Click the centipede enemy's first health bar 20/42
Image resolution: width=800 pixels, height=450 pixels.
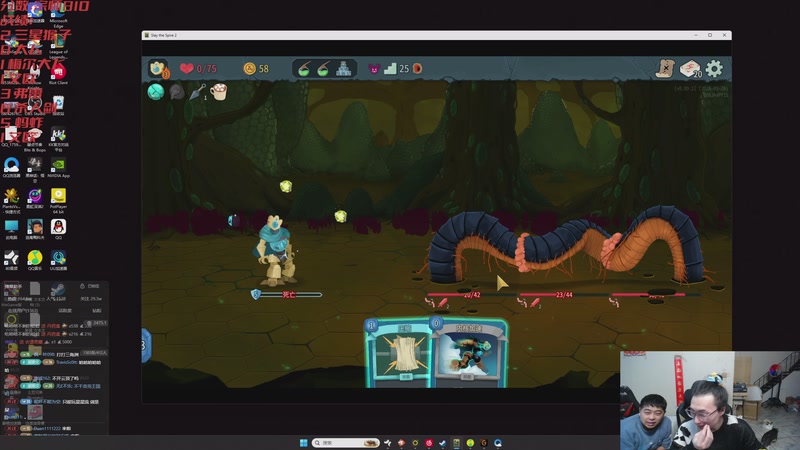pyautogui.click(x=472, y=294)
